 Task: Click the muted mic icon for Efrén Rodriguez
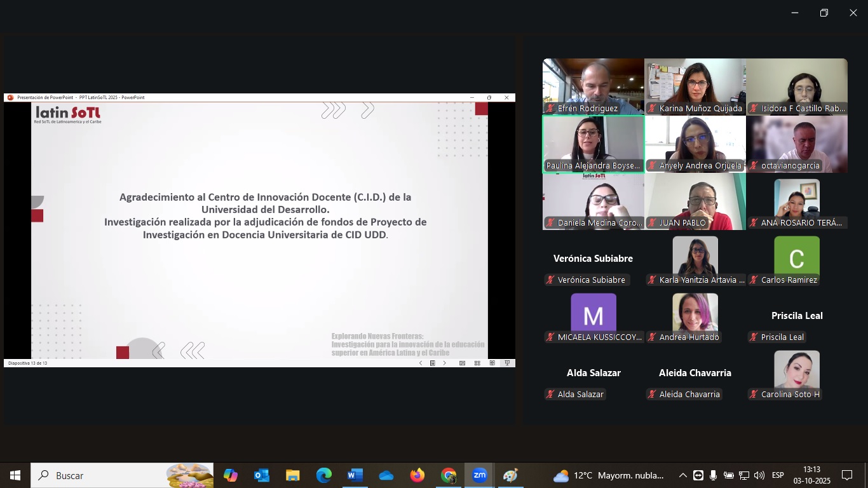pyautogui.click(x=550, y=109)
